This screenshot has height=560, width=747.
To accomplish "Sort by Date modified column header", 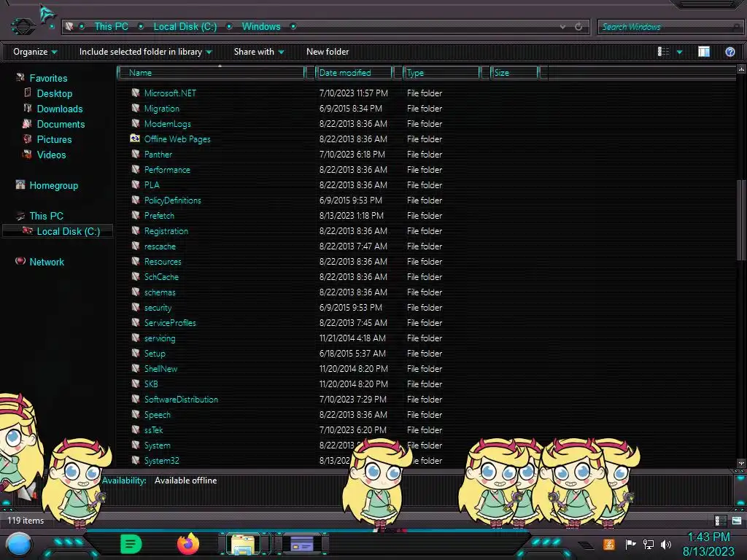I will point(354,72).
